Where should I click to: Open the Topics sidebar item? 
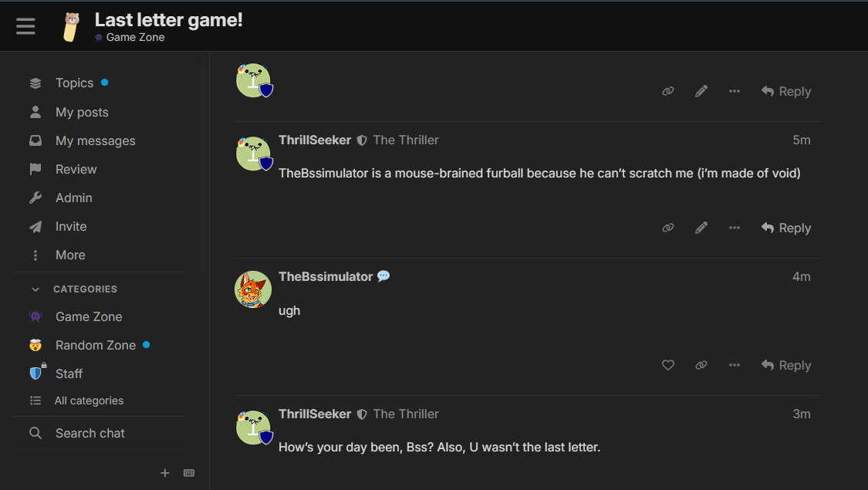74,83
